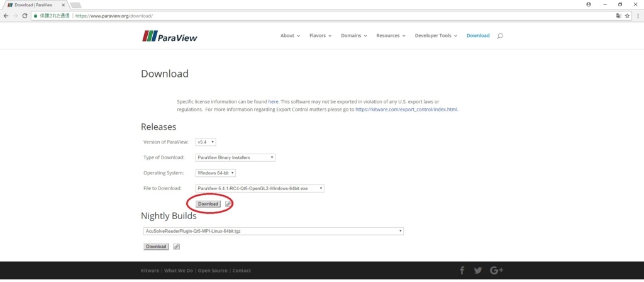Close the Download | ParaView tab
Screen dimensions: 644x282
click(64, 5)
